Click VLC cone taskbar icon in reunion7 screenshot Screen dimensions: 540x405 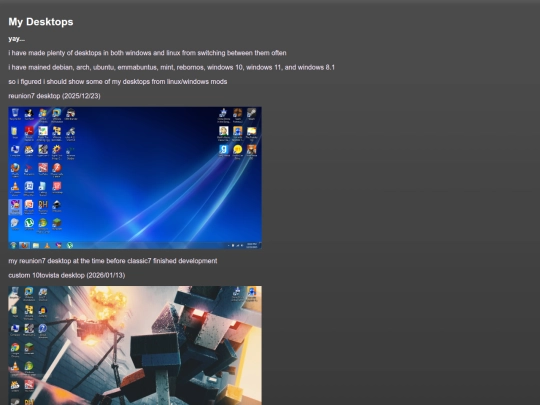pos(47,245)
